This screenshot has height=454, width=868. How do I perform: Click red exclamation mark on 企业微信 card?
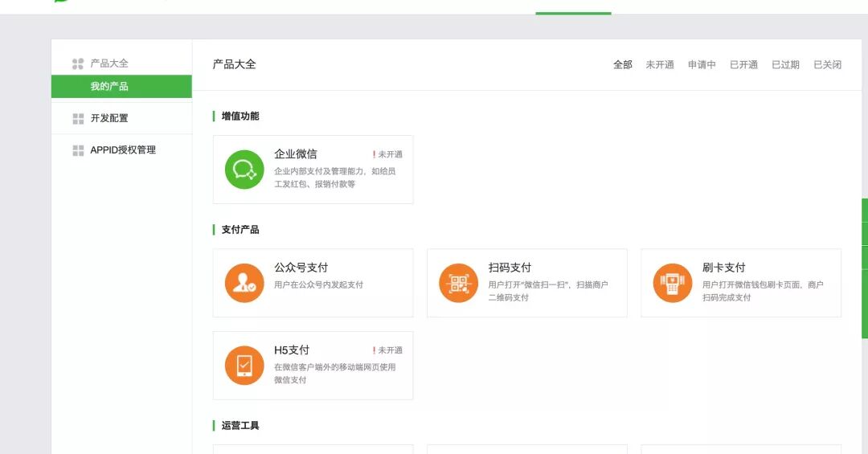pyautogui.click(x=375, y=154)
